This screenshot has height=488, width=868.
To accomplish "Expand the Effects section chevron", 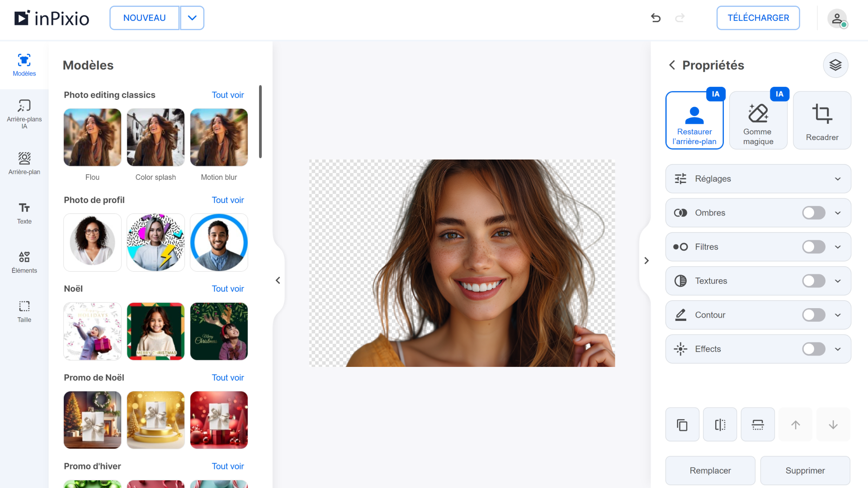I will pyautogui.click(x=838, y=349).
